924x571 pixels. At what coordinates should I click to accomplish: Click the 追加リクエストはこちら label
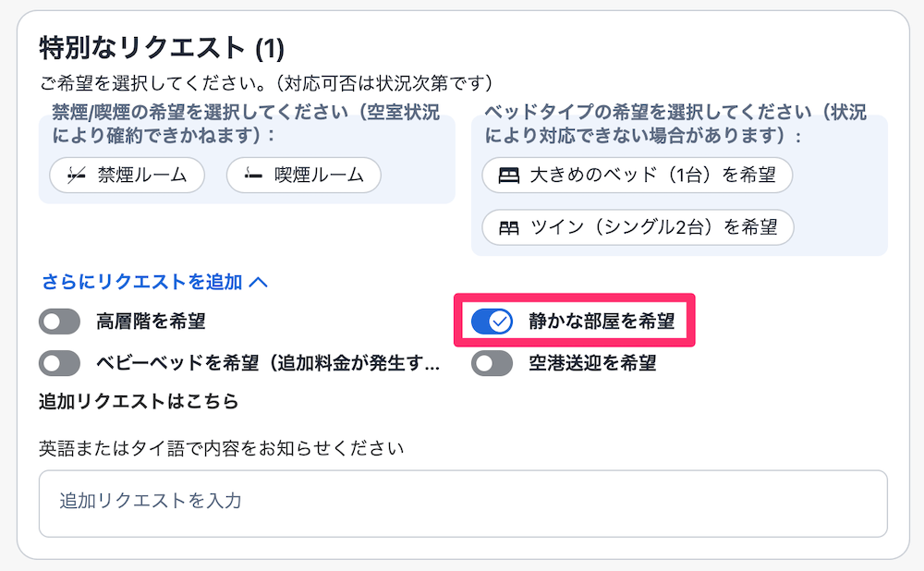139,401
